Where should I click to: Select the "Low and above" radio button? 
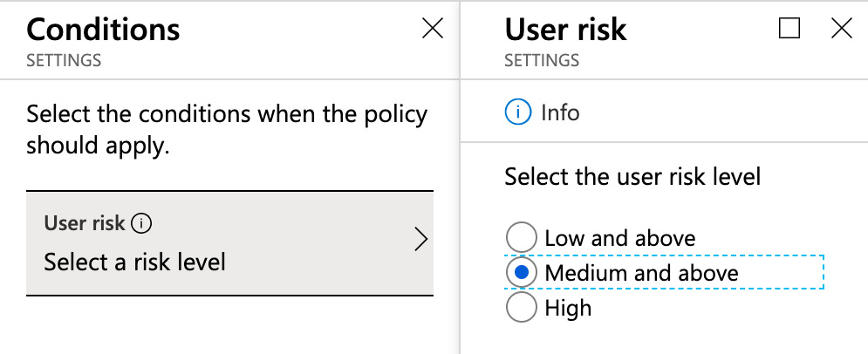click(521, 237)
